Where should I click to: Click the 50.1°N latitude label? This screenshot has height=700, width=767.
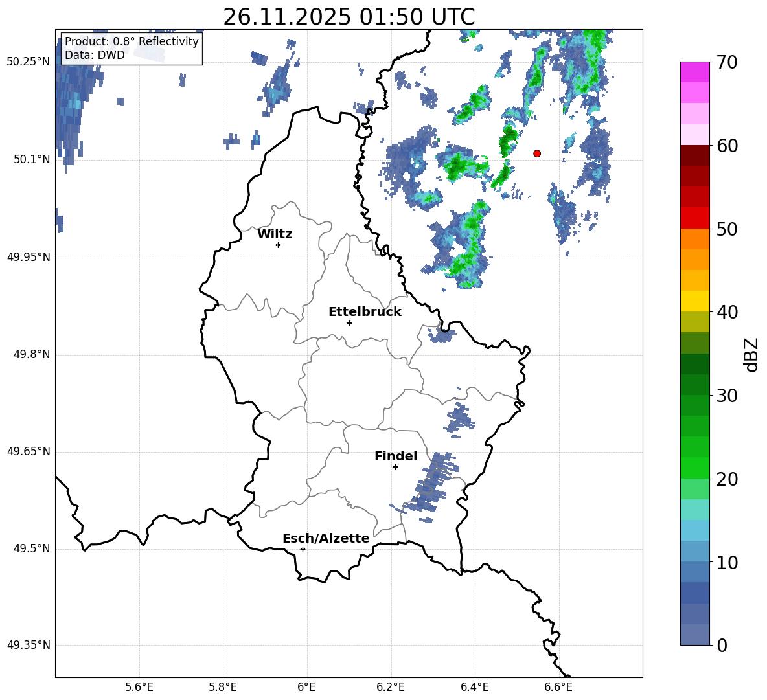pyautogui.click(x=32, y=159)
